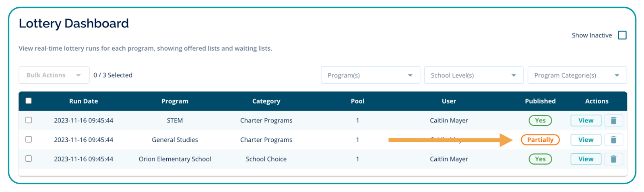Click the Program column header
This screenshot has width=644, height=192.
[x=175, y=101]
